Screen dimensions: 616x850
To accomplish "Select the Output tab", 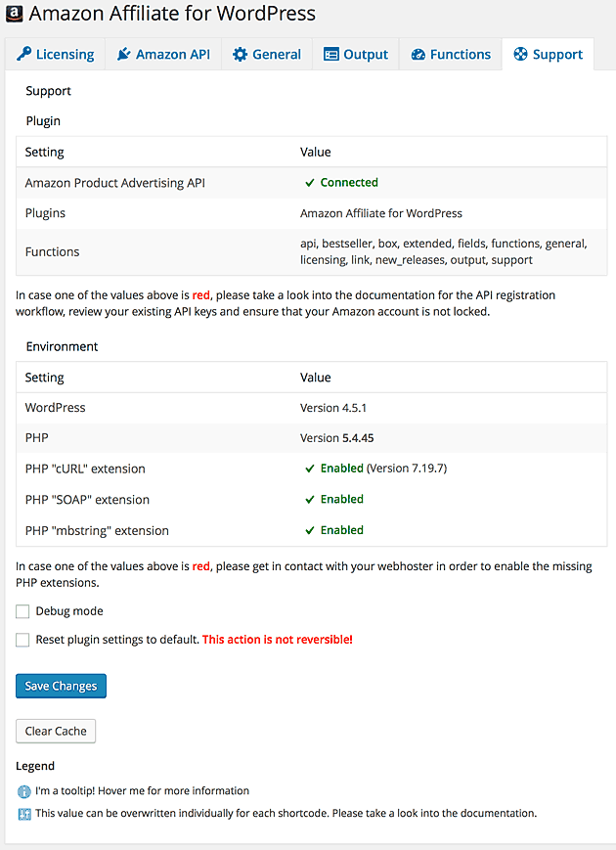I will (x=356, y=54).
